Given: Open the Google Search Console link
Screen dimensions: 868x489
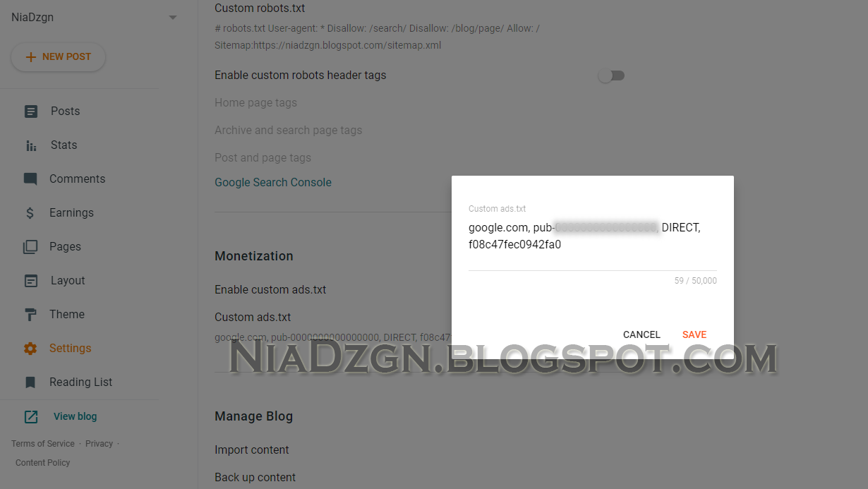Looking at the screenshot, I should tap(273, 182).
